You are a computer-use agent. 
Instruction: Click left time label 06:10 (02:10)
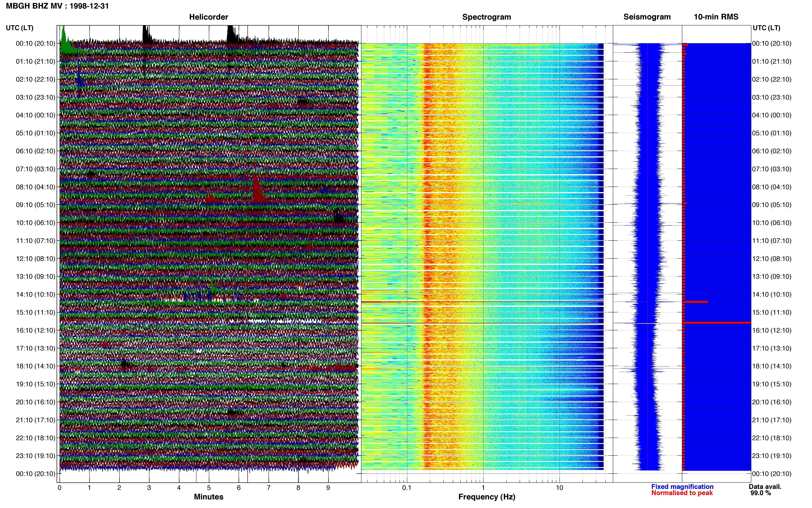tap(36, 151)
